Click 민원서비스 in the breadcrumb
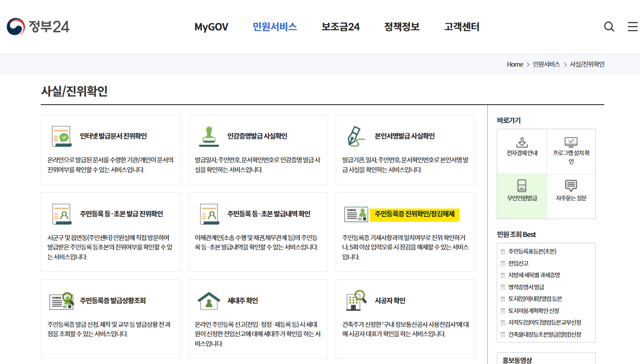This screenshot has width=640, height=364. [546, 64]
